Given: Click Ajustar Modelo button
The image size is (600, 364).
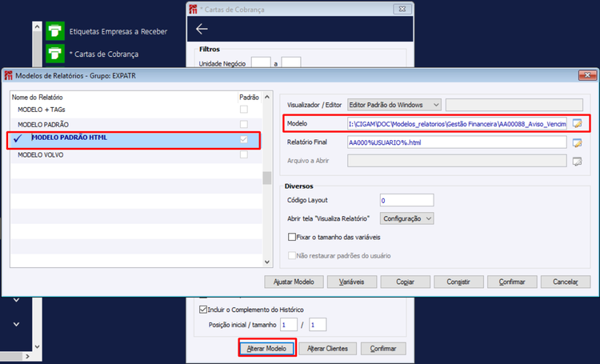Looking at the screenshot, I should coord(294,282).
